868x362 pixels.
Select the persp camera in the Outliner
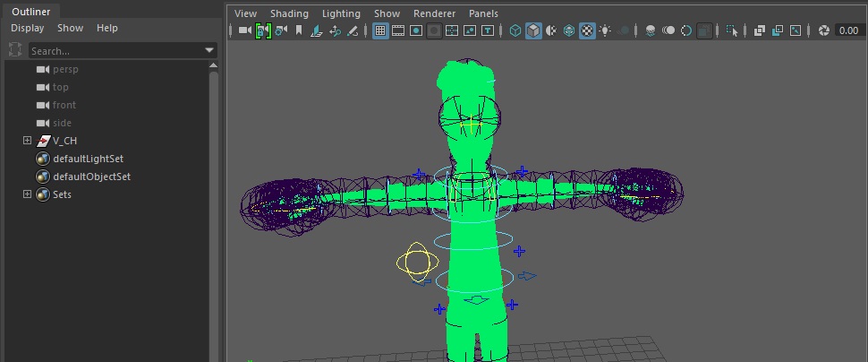click(67, 69)
